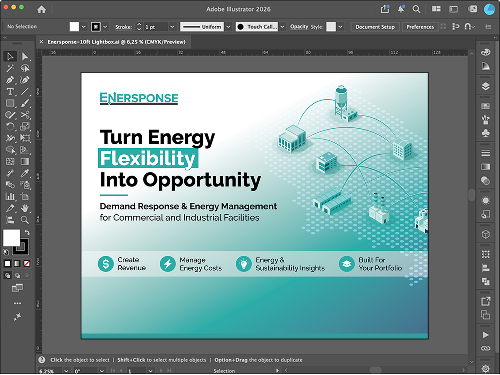Reset default fill and stroke
Viewport: 500px width, 375px height.
click(6, 252)
